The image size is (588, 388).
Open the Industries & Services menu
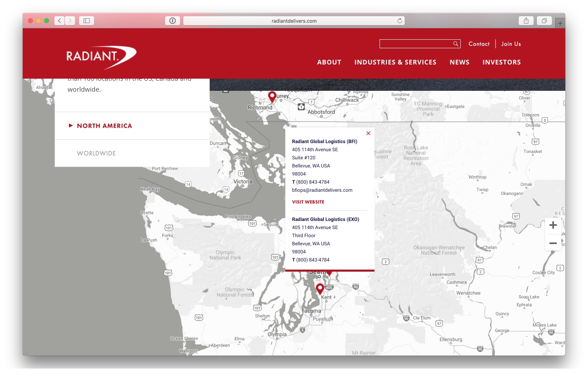tap(395, 62)
